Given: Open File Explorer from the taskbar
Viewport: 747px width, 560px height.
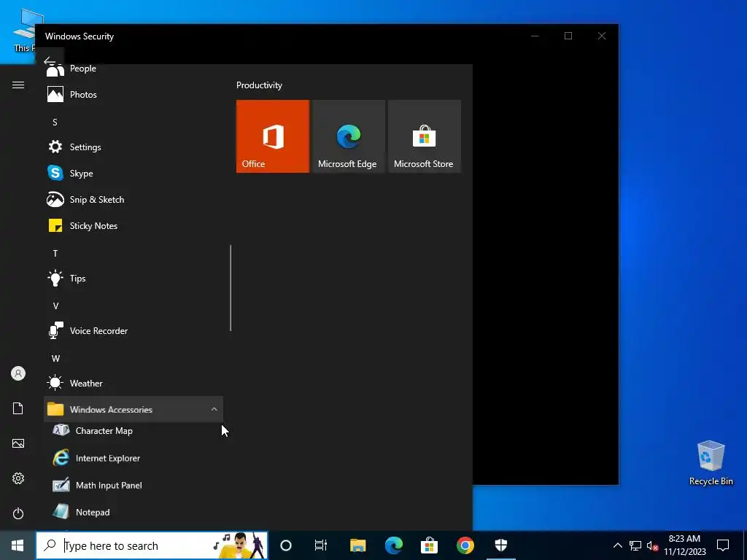Looking at the screenshot, I should coord(357,545).
